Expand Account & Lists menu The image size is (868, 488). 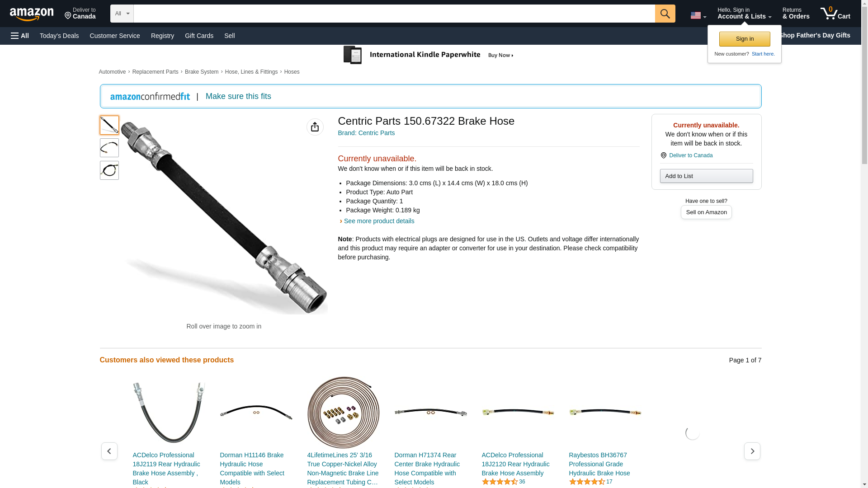[744, 14]
